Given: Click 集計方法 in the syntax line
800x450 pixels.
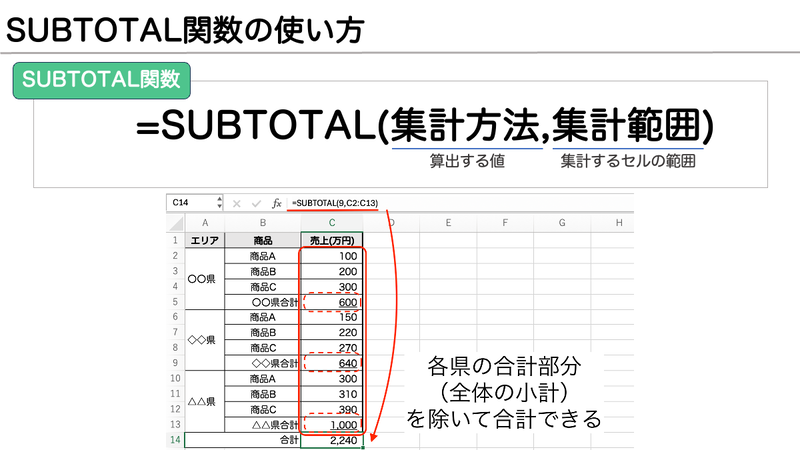Looking at the screenshot, I should click(465, 126).
